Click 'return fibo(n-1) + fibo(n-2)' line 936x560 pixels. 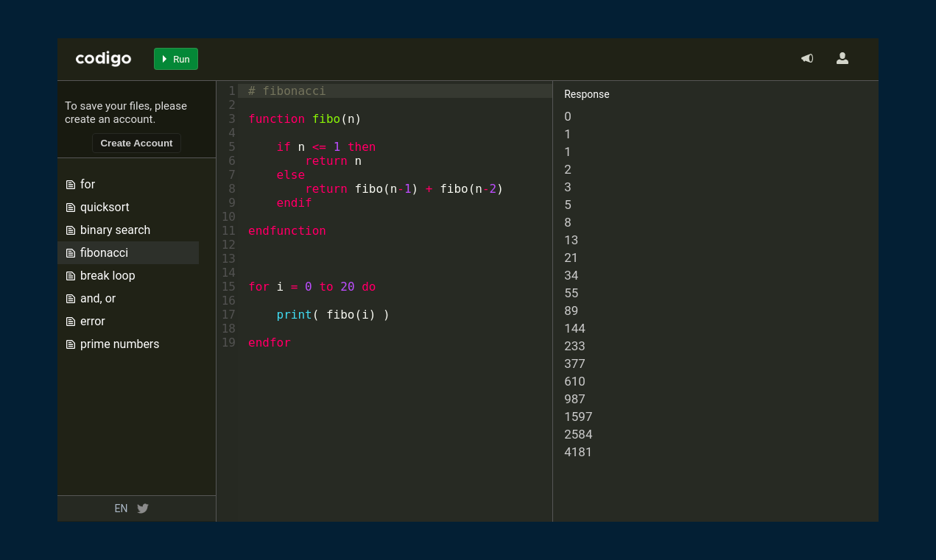(404, 189)
